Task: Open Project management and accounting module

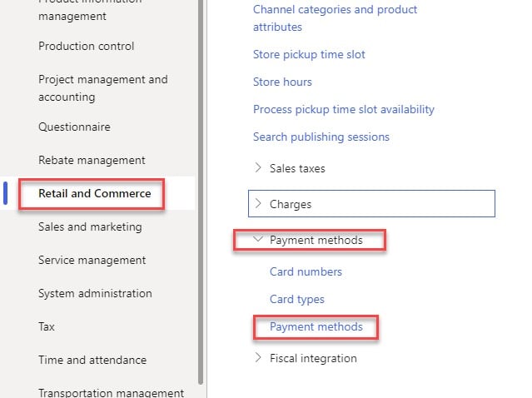Action: pyautogui.click(x=102, y=88)
